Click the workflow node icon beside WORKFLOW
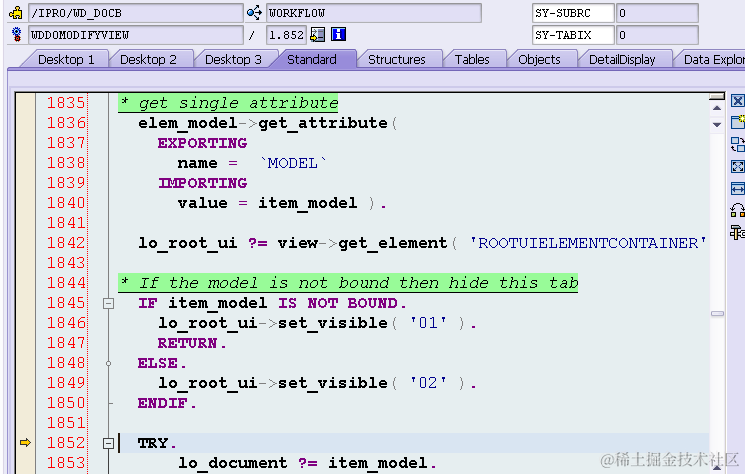The height and width of the screenshot is (474, 745). [x=254, y=13]
